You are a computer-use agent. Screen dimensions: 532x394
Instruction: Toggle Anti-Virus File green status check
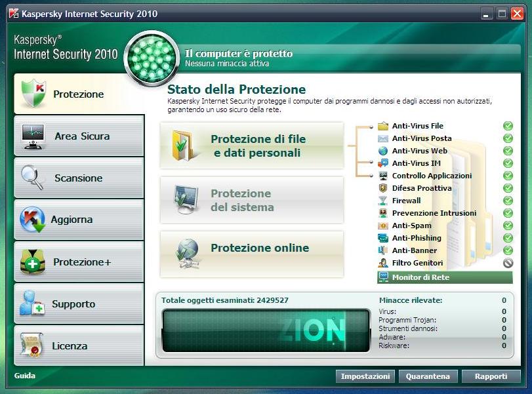pos(508,126)
